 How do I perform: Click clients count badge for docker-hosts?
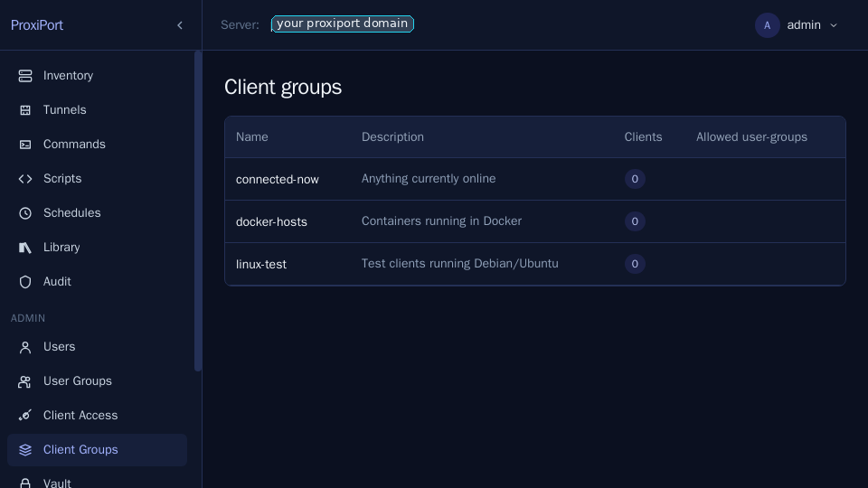pos(635,221)
